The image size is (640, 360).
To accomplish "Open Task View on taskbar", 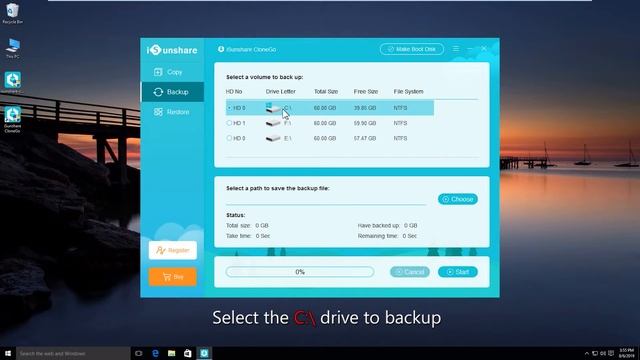I will [139, 353].
